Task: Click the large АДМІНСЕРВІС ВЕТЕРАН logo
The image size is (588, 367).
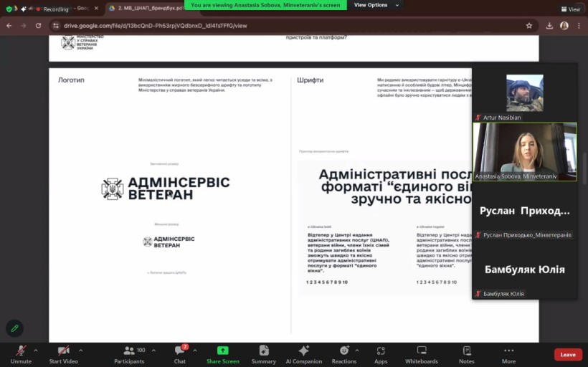Action: [x=166, y=189]
